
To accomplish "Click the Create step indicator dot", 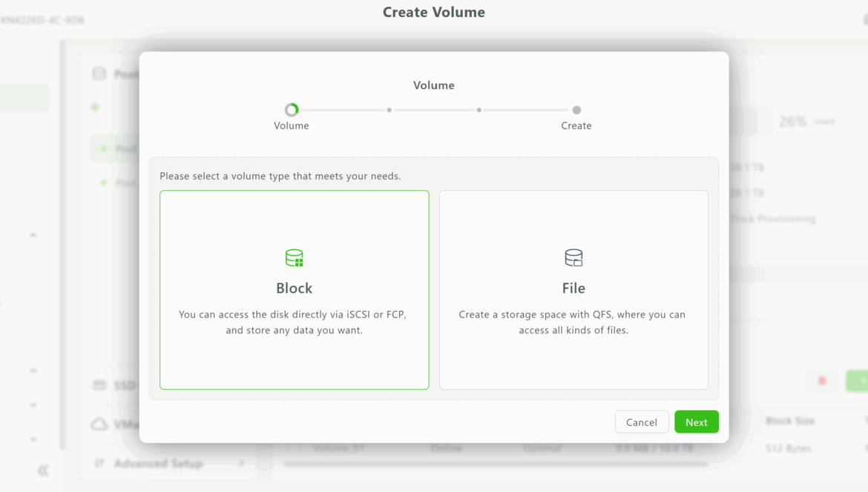I will pyautogui.click(x=576, y=110).
